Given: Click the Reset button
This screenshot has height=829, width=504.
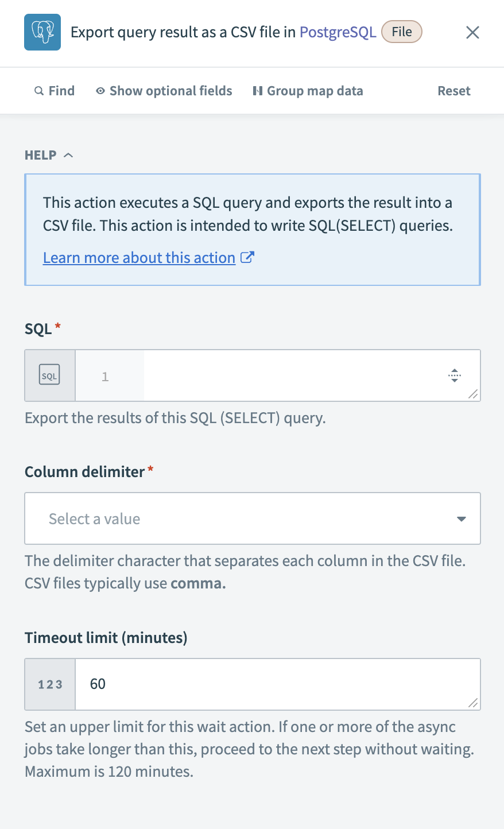Looking at the screenshot, I should [x=453, y=91].
